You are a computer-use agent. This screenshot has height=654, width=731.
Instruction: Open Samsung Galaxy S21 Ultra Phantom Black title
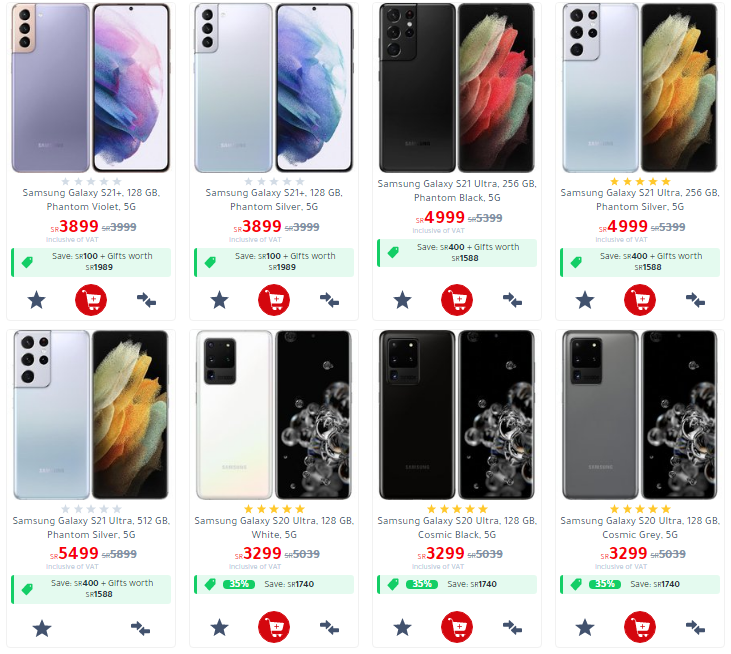pos(457,191)
